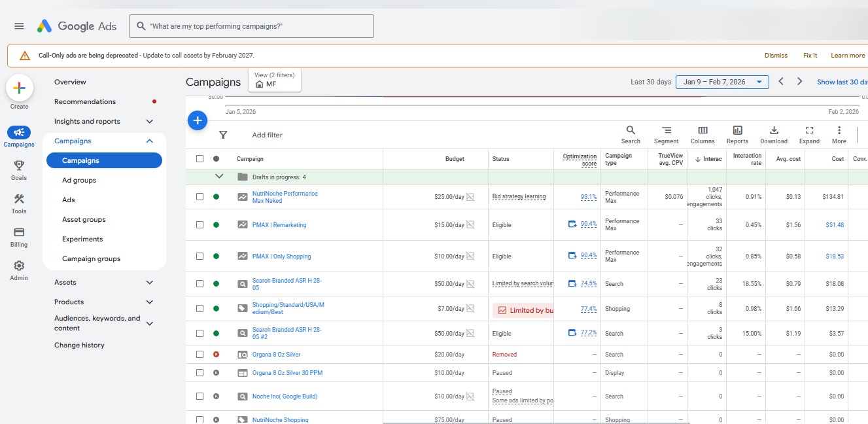
Task: Click Fix it in banner
Action: (810, 56)
